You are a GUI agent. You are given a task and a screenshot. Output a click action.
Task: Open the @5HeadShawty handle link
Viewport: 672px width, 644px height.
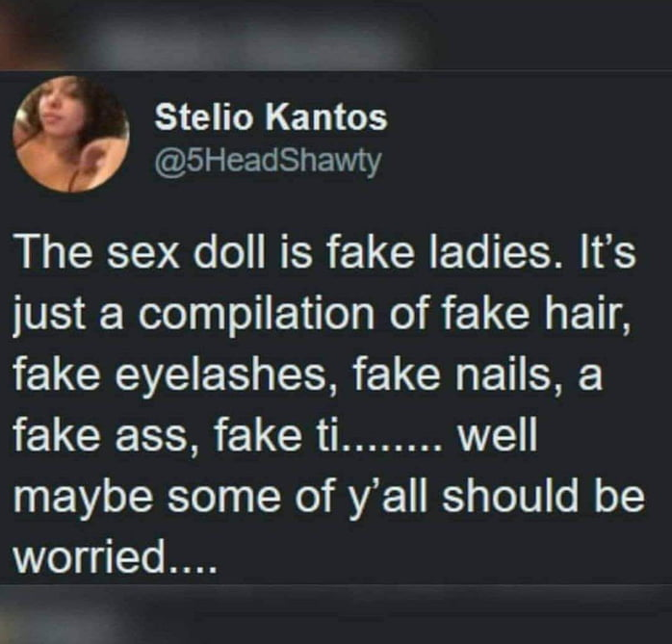tap(268, 161)
